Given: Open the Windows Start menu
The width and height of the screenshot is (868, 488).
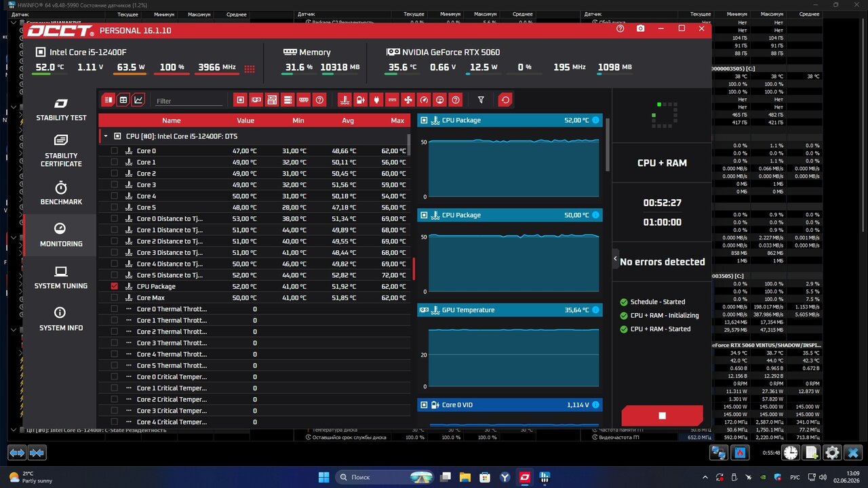Looking at the screenshot, I should click(x=323, y=476).
